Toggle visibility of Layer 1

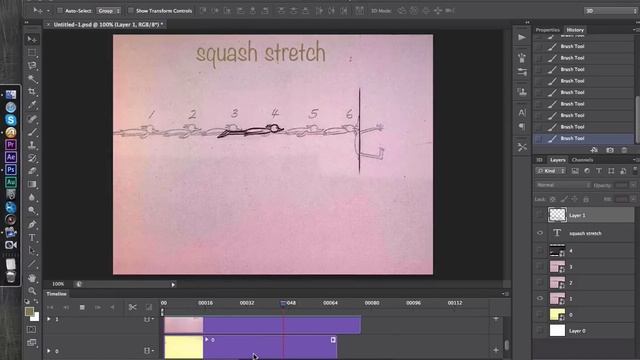540,215
